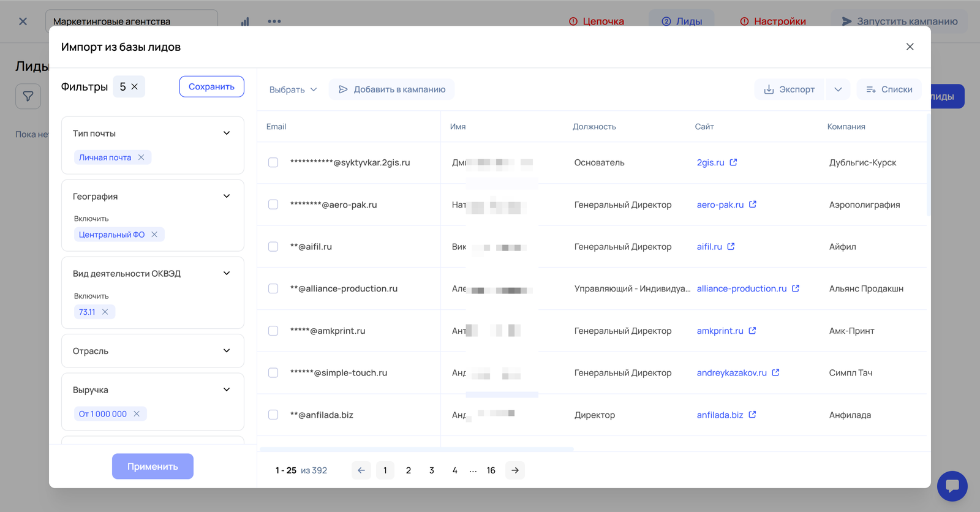The height and width of the screenshot is (512, 980).
Task: Expand the Отрасль filter section
Action: [227, 351]
